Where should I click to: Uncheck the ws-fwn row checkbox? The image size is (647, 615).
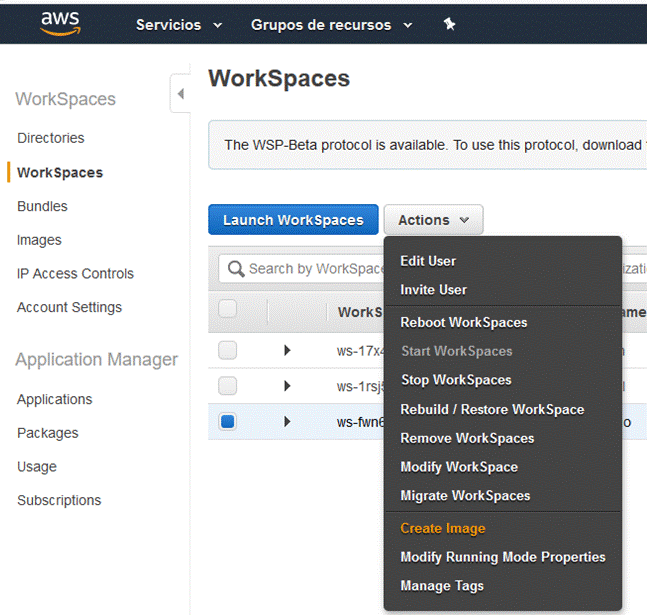[227, 421]
